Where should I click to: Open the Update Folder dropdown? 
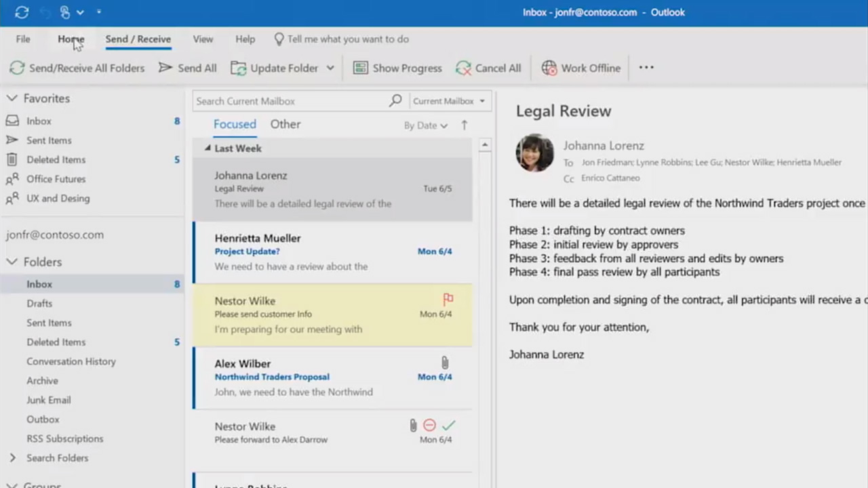pos(330,68)
